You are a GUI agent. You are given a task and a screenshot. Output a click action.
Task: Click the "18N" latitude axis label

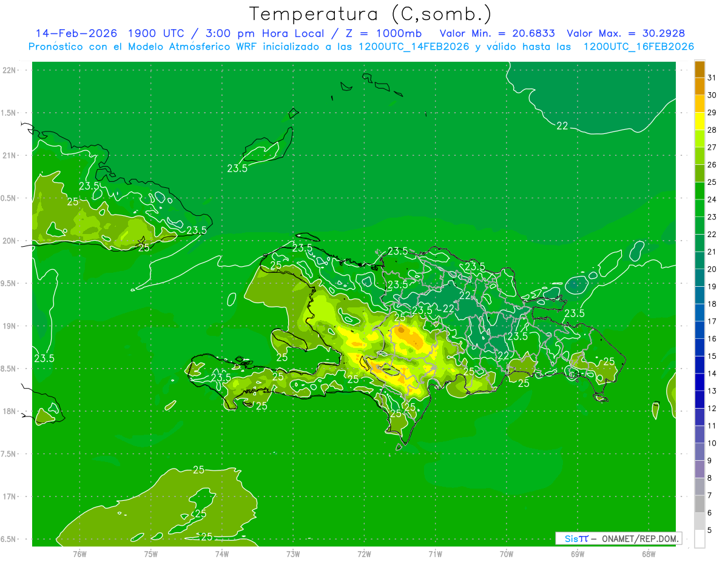coord(10,411)
